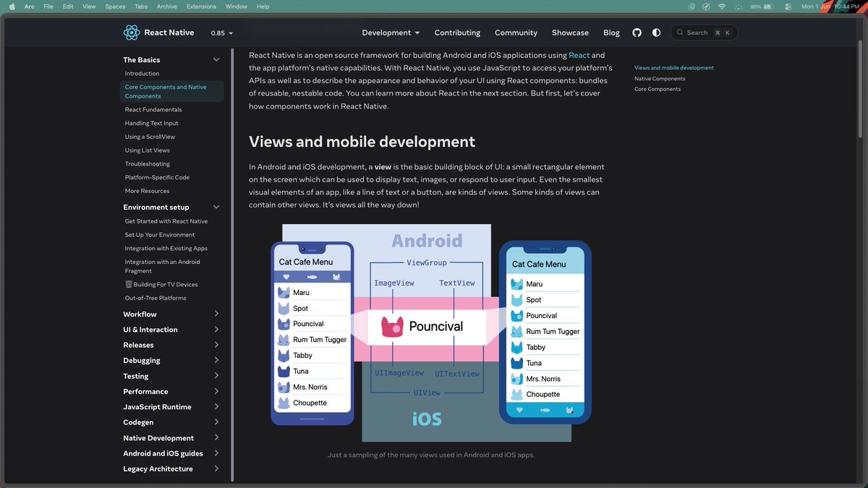Image resolution: width=868 pixels, height=488 pixels.
Task: Follow the React hyperlink in paragraph
Action: point(579,55)
